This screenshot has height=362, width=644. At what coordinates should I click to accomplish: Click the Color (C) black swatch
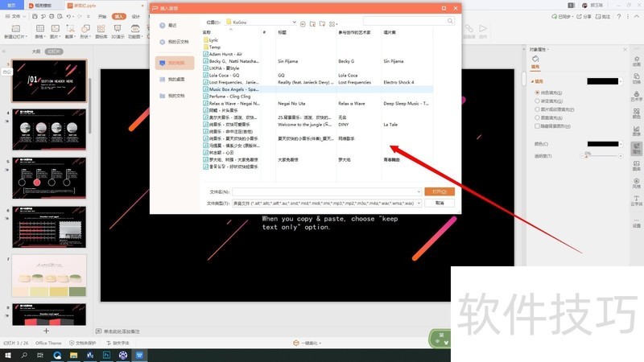tap(602, 144)
